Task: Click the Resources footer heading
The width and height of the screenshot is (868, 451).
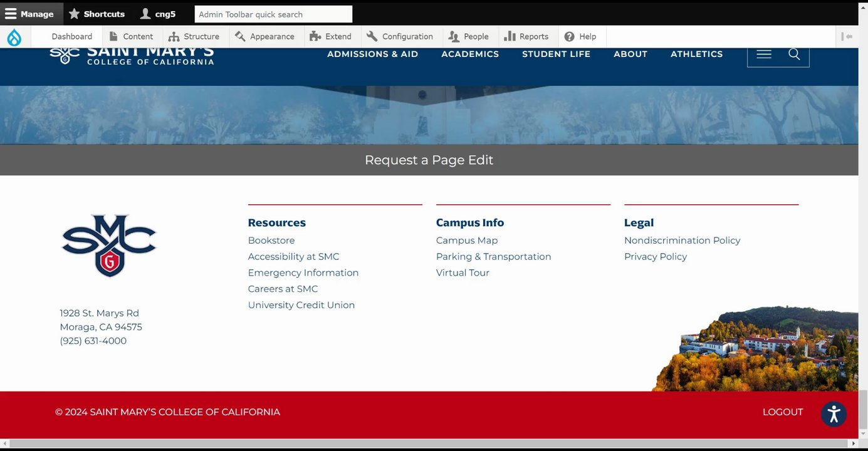Action: pos(276,223)
